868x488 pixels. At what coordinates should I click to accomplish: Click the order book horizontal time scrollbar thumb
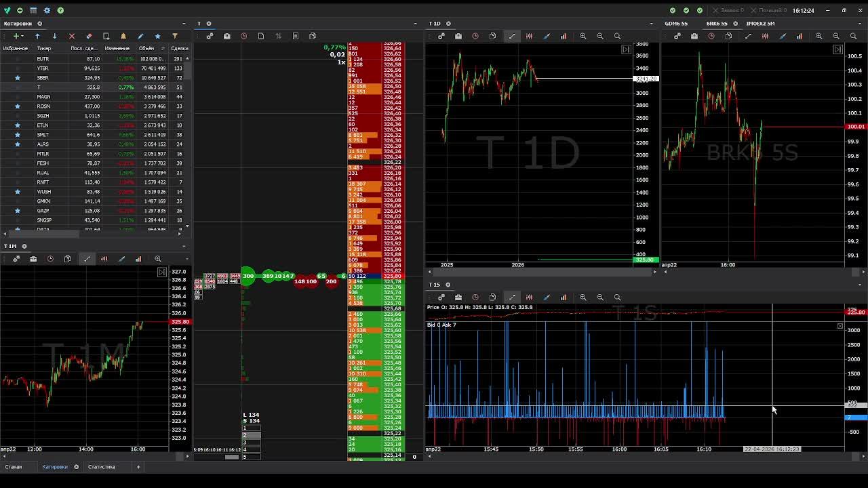point(232,457)
